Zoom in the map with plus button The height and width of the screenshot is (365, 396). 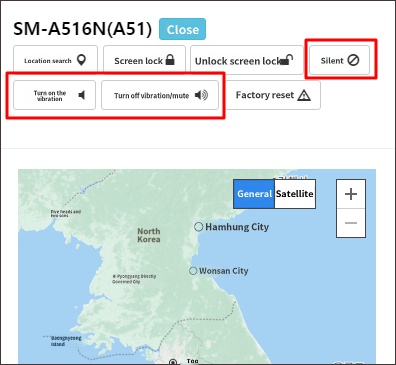[351, 194]
